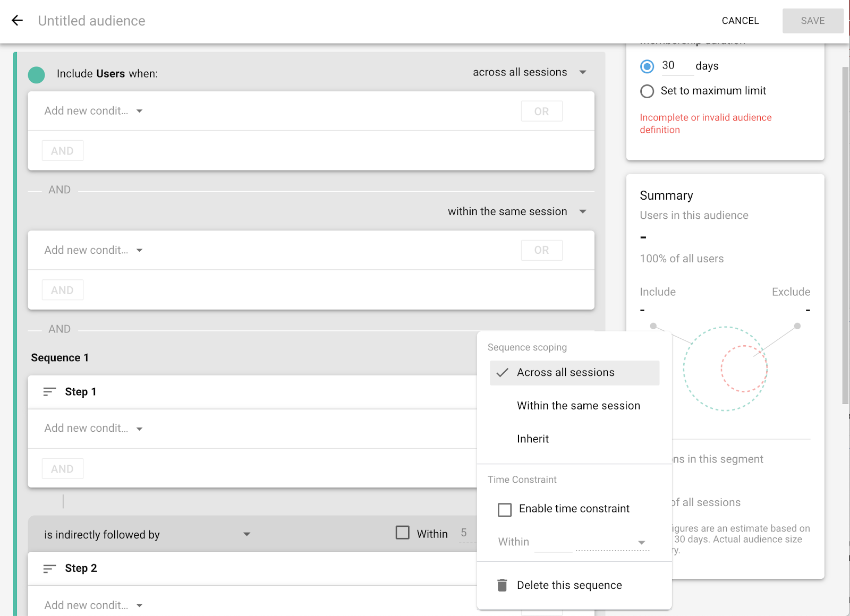This screenshot has height=616, width=850.
Task: Toggle the Within checkbox between steps
Action: pos(403,533)
